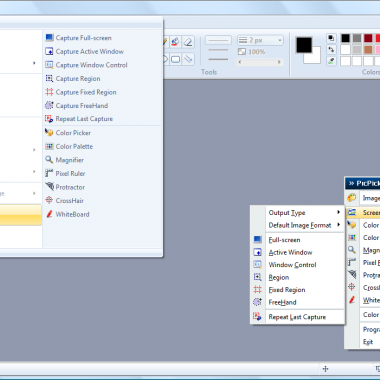Viewport: 380px width, 380px height.
Task: Click the palette icon beside Image in tray menu
Action: tap(352, 198)
